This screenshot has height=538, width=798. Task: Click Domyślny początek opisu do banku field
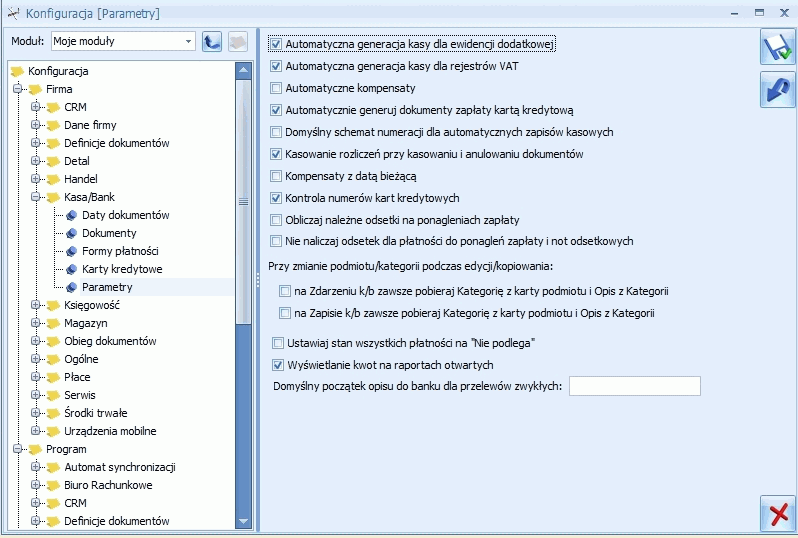(x=635, y=386)
